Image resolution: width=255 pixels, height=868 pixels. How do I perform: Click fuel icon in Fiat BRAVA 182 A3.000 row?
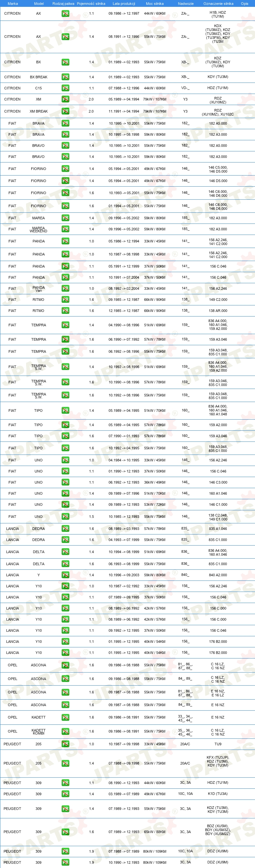click(65, 134)
